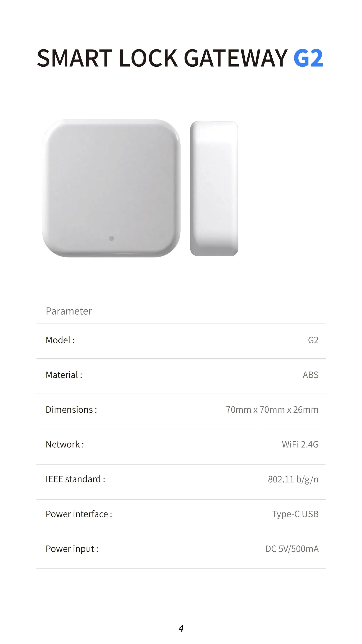Click the LED indicator dot on gateway
The width and height of the screenshot is (362, 644).
click(x=111, y=238)
